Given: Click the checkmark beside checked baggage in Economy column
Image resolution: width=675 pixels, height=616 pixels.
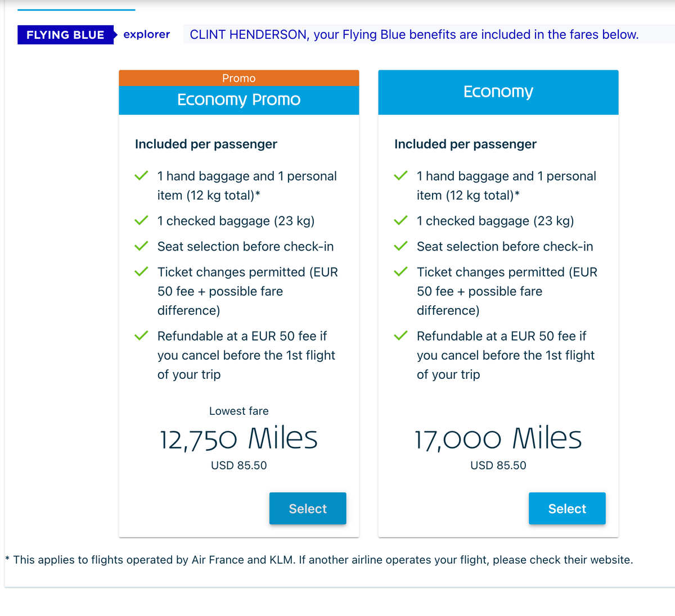Looking at the screenshot, I should [400, 220].
